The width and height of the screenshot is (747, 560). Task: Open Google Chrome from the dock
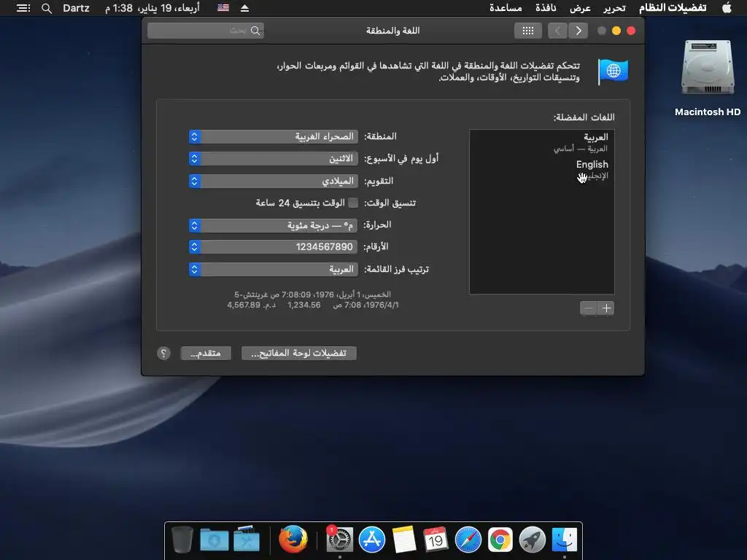click(x=500, y=540)
